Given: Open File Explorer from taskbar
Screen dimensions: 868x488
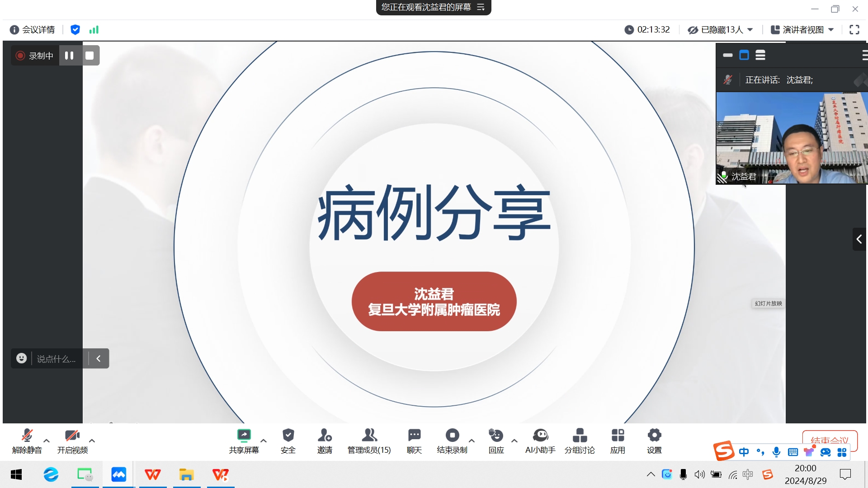Looking at the screenshot, I should point(186,474).
